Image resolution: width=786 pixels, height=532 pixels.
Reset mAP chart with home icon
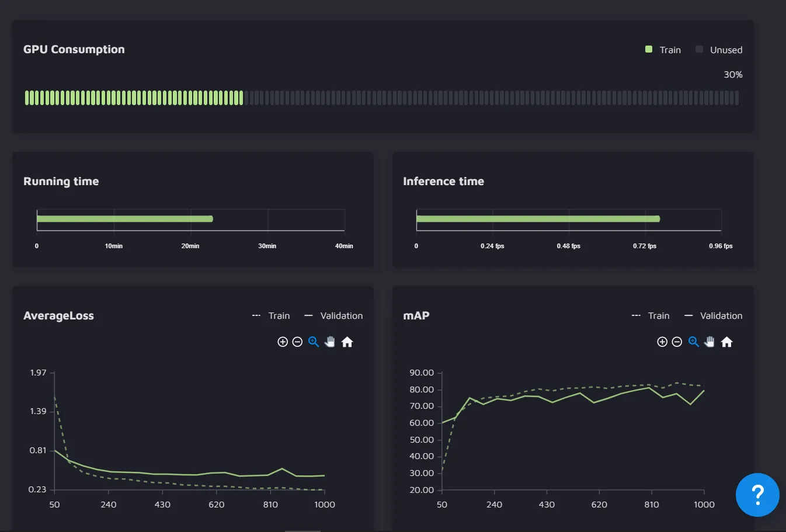coord(726,342)
